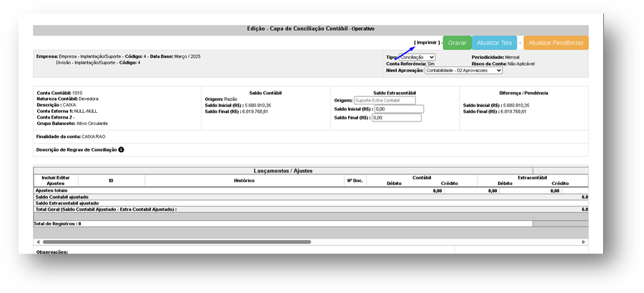Viewport: 644px width, 293px height.
Task: Click the Extracontábil Crédito column header
Action: (x=560, y=184)
